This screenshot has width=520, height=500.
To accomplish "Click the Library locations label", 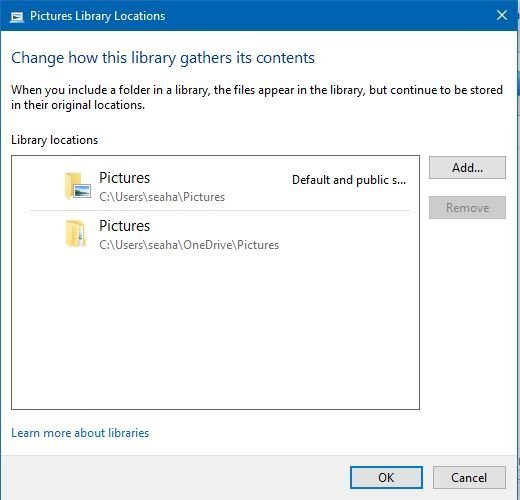I will point(54,140).
